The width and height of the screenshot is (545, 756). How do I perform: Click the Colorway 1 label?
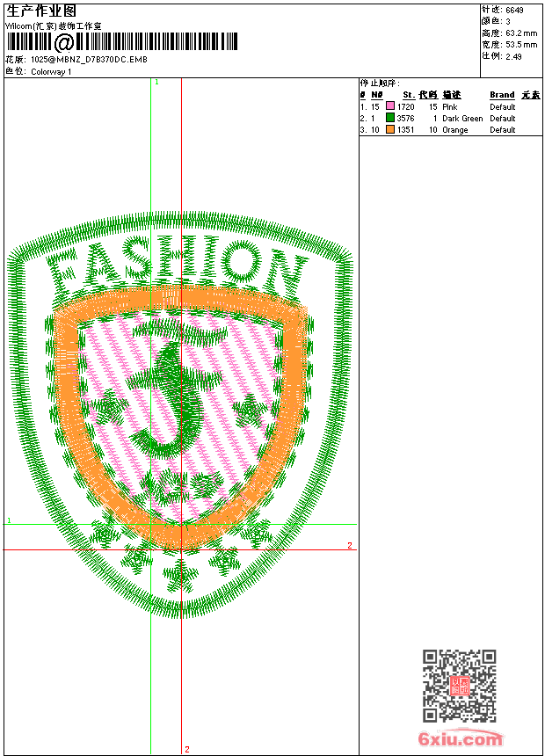point(51,71)
